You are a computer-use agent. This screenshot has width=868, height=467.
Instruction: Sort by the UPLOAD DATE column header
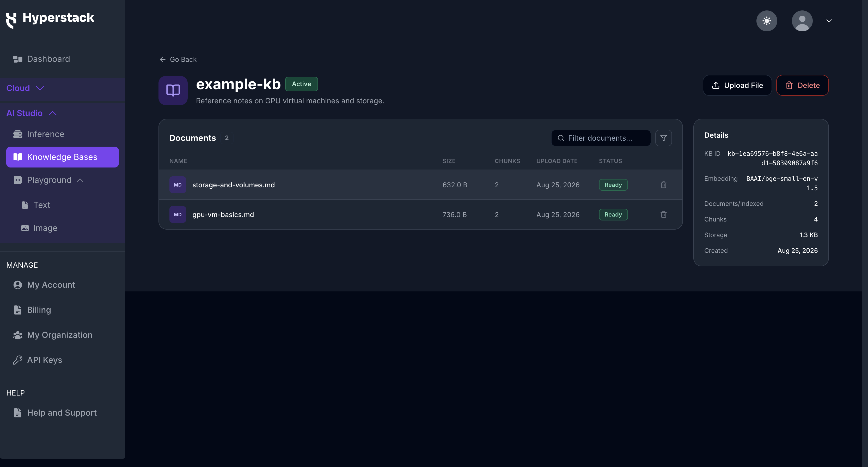coord(557,161)
